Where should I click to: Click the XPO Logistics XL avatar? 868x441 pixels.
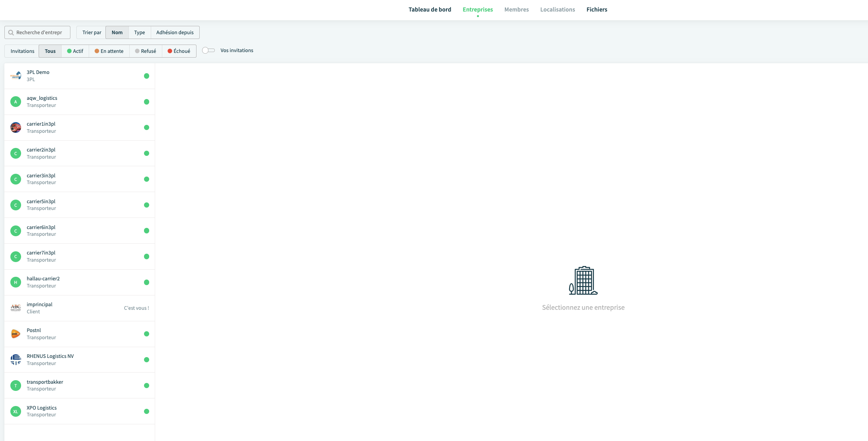[x=16, y=411]
